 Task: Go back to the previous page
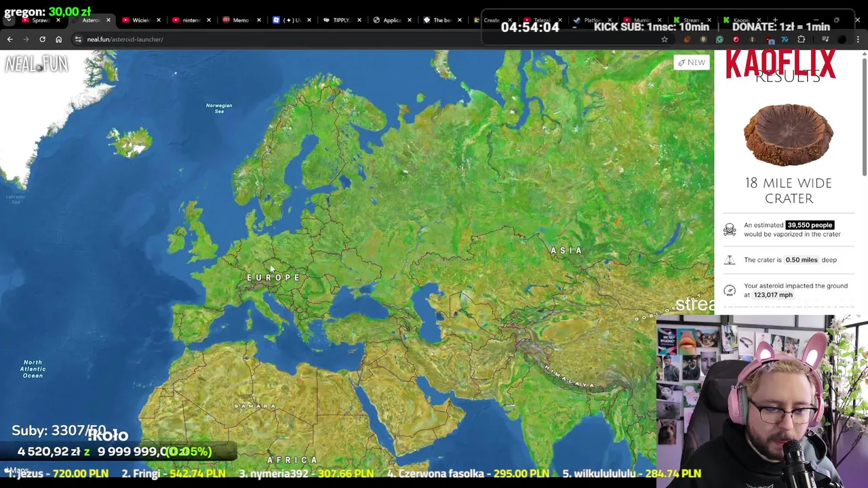pos(9,39)
